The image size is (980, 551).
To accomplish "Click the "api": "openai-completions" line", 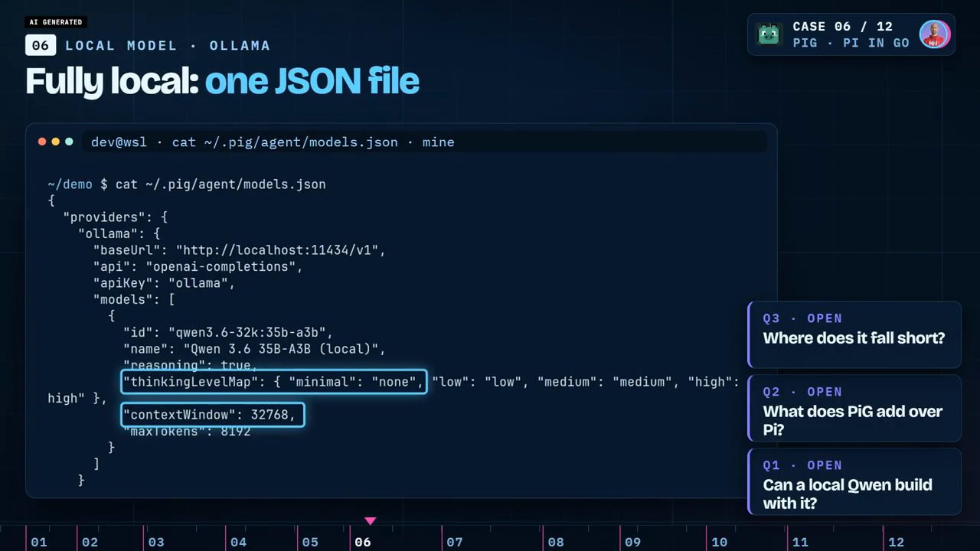I will tap(198, 266).
